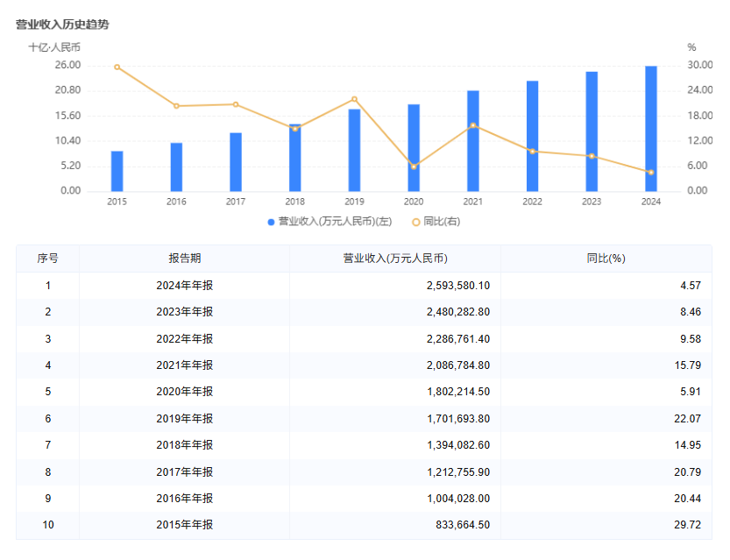
Task: Click the revenue value 2,593,580.10
Action: [x=458, y=286]
